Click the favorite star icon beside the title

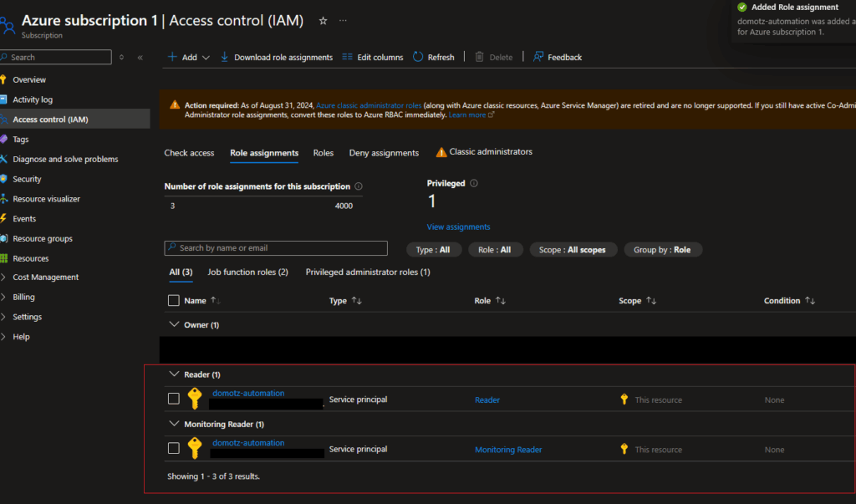click(x=324, y=20)
